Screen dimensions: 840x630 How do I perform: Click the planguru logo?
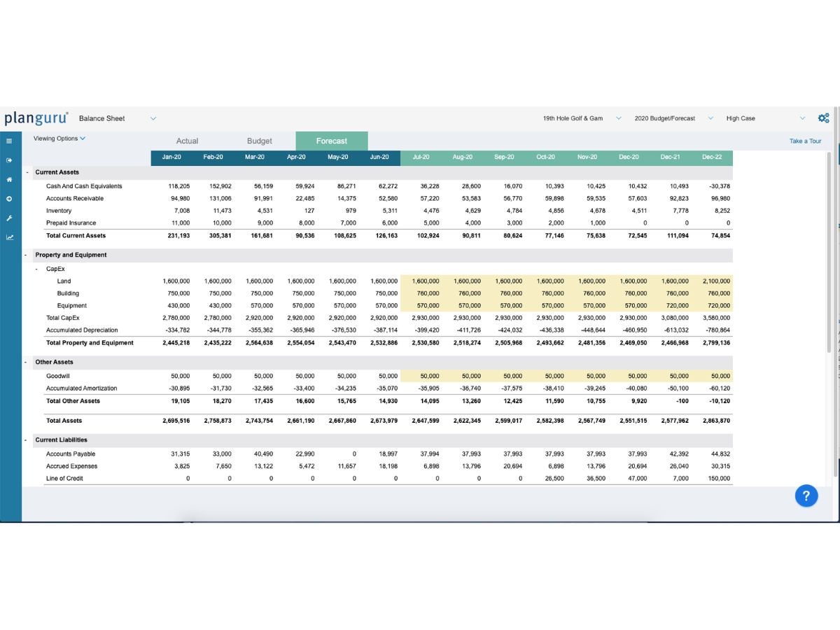point(36,118)
